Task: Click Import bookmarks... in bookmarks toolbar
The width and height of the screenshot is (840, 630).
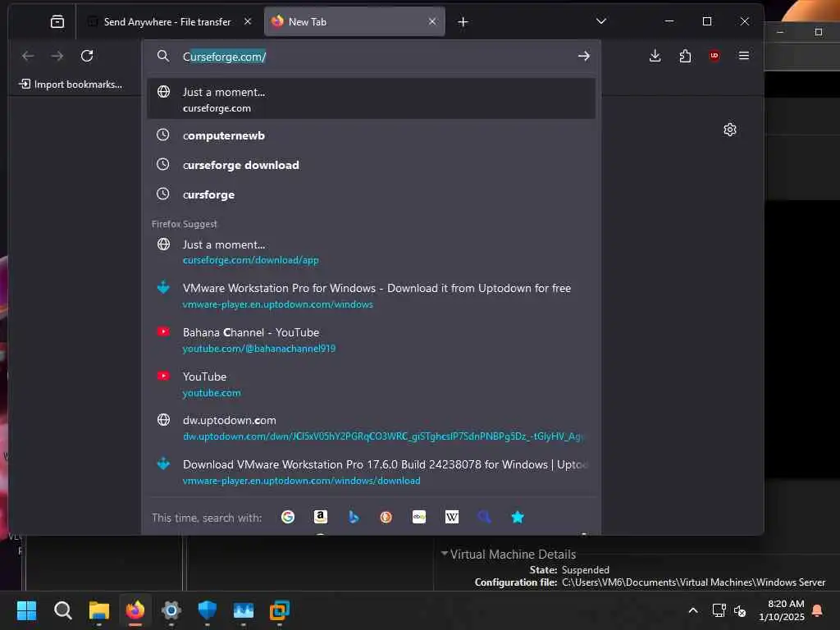Action: [71, 84]
